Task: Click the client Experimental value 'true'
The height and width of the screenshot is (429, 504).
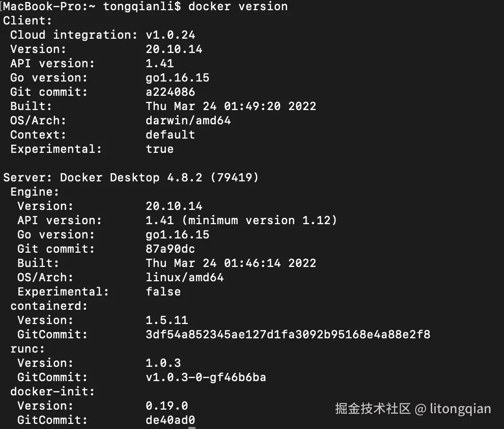Action: 159,149
